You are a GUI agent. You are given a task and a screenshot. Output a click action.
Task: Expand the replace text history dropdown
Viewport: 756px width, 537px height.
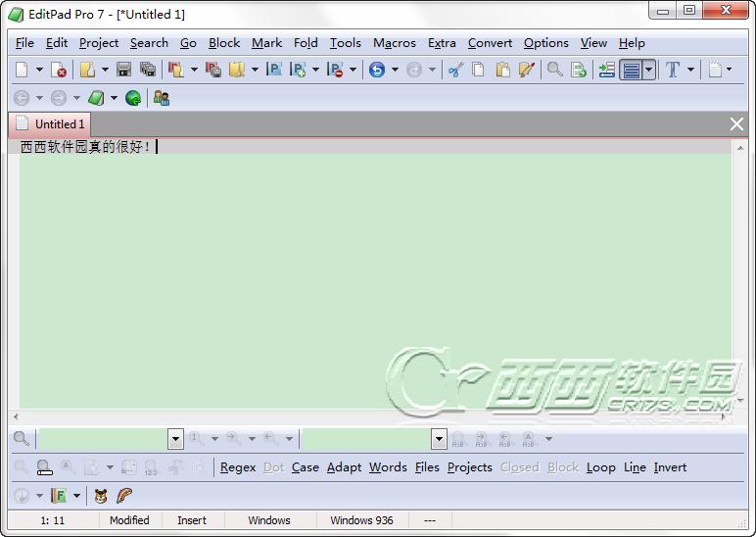pyautogui.click(x=439, y=439)
